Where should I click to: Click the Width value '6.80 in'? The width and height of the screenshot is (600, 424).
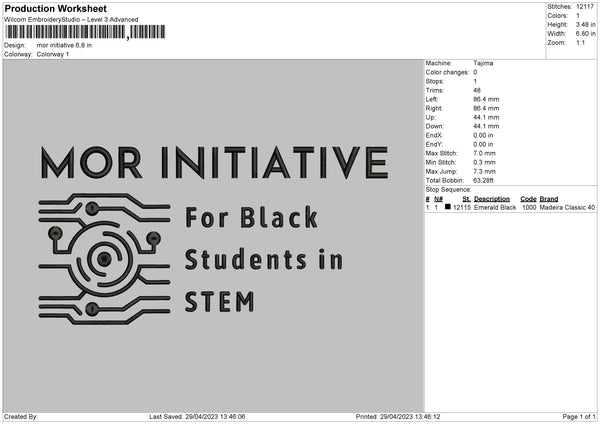pos(585,34)
